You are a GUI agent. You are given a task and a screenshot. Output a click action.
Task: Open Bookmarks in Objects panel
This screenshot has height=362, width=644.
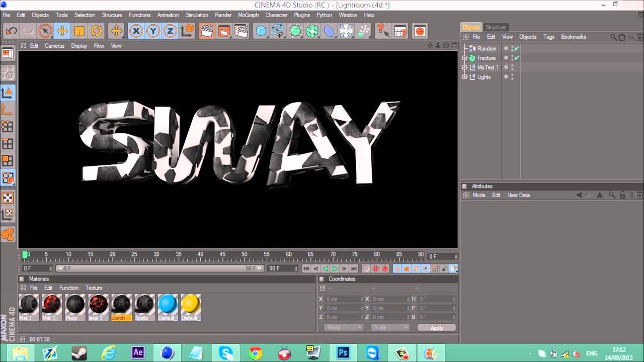pyautogui.click(x=574, y=37)
